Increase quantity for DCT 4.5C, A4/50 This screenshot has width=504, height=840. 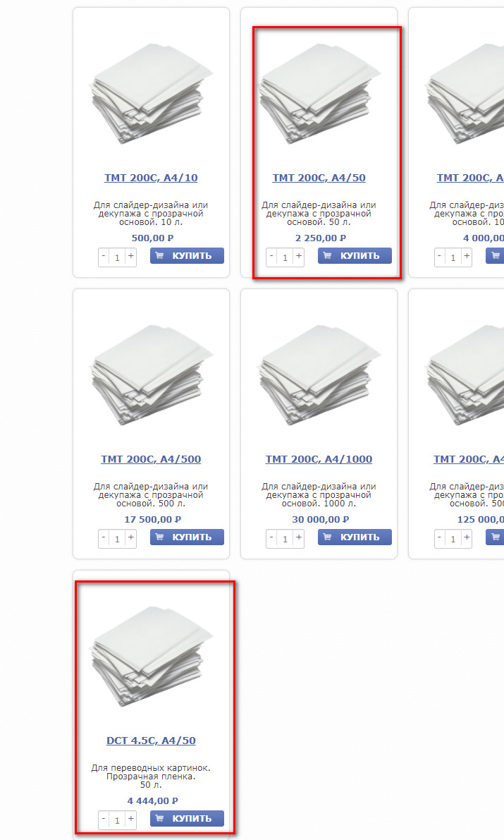[130, 819]
